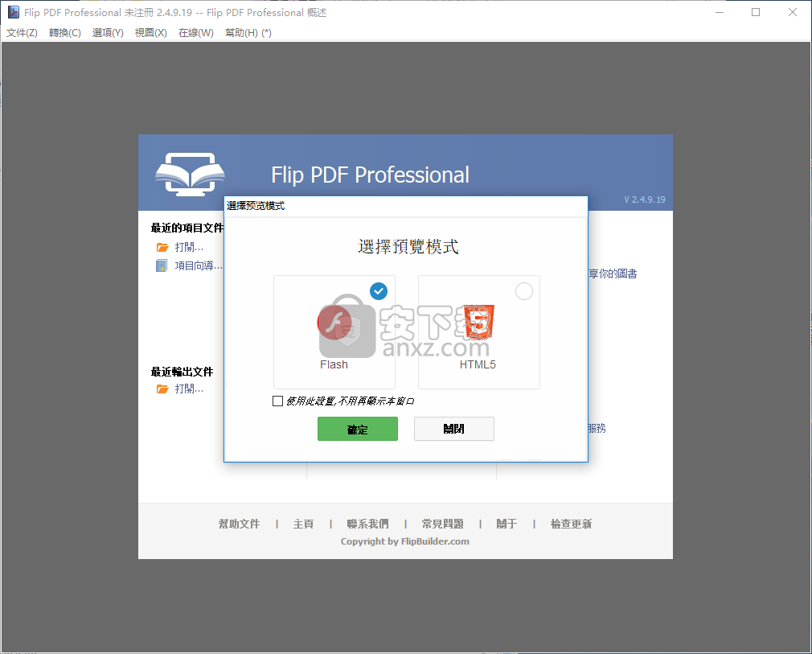Click the app icon in title bar
Viewport: 812px width, 654px height.
14,12
